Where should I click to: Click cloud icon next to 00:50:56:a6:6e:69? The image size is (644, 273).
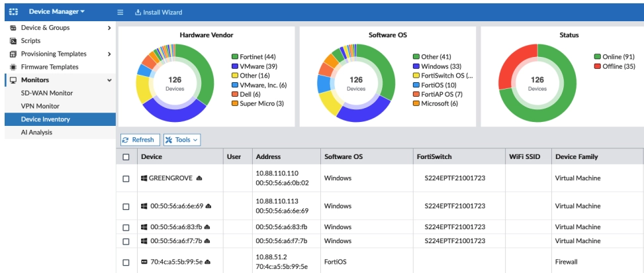coord(208,205)
